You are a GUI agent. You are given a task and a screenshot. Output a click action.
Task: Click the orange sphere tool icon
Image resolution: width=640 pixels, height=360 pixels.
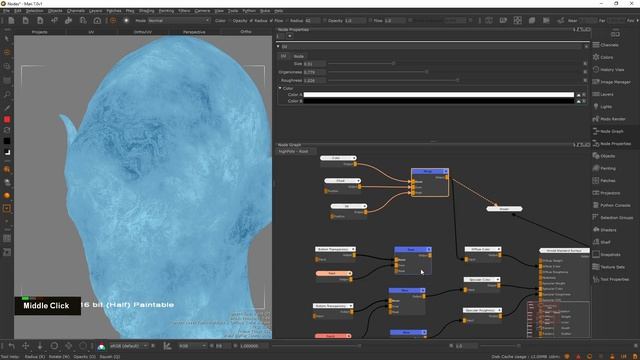(7, 196)
